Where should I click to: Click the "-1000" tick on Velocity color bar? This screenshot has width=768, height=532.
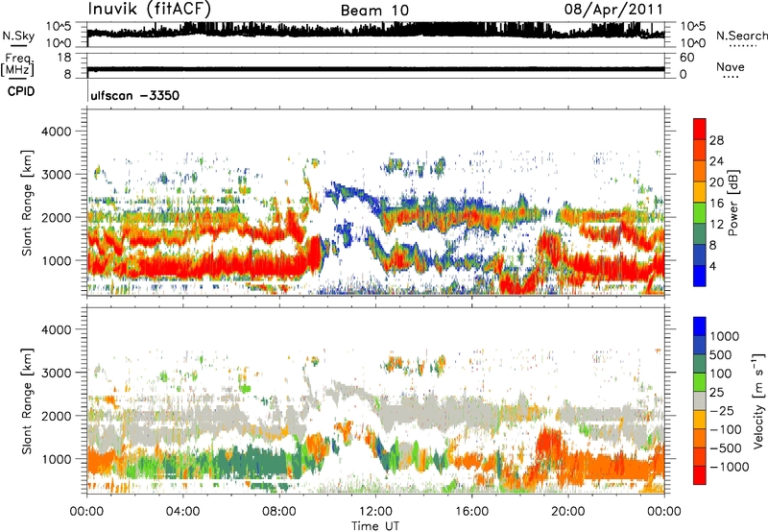click(729, 467)
